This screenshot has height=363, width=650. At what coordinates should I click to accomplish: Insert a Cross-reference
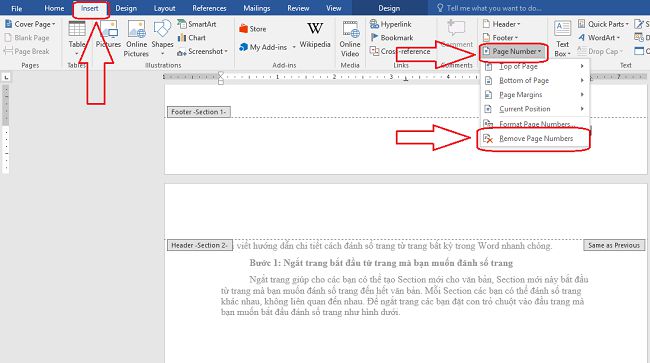coord(400,51)
